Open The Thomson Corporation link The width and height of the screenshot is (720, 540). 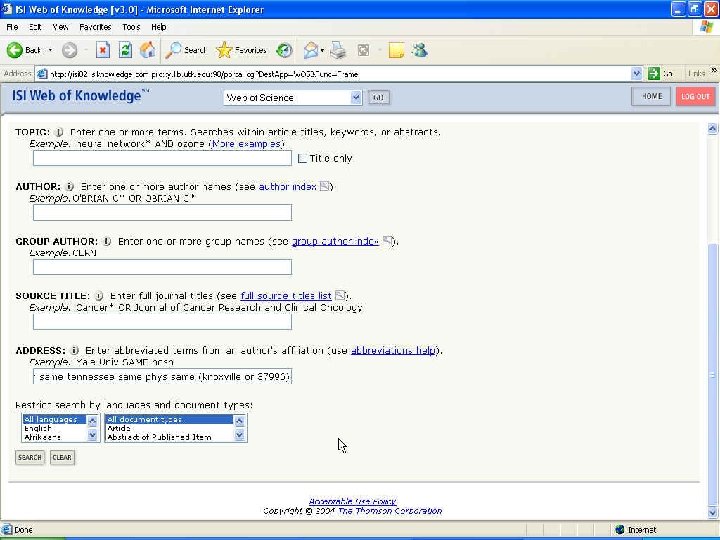[x=390, y=511]
